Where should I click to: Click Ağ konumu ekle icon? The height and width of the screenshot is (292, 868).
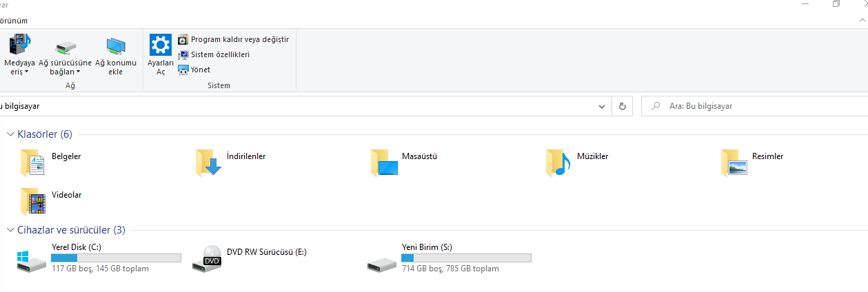pyautogui.click(x=115, y=46)
